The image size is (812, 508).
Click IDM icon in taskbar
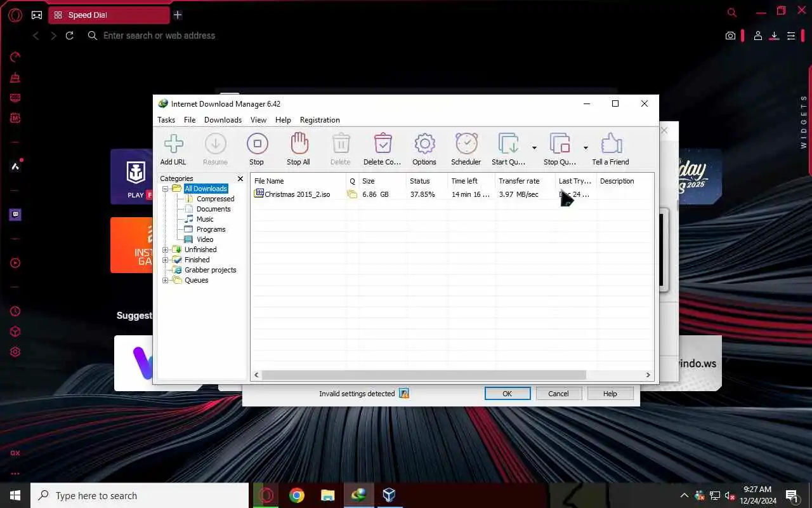358,495
